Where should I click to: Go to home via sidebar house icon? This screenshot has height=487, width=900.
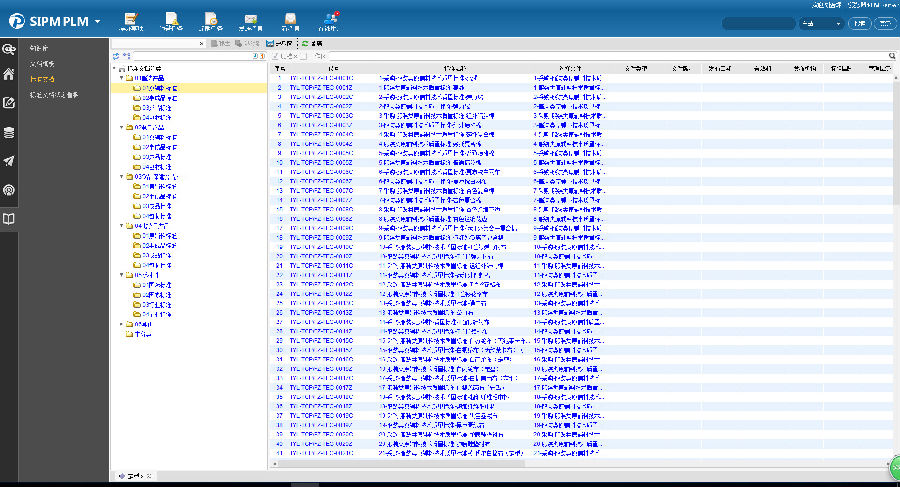(9, 74)
